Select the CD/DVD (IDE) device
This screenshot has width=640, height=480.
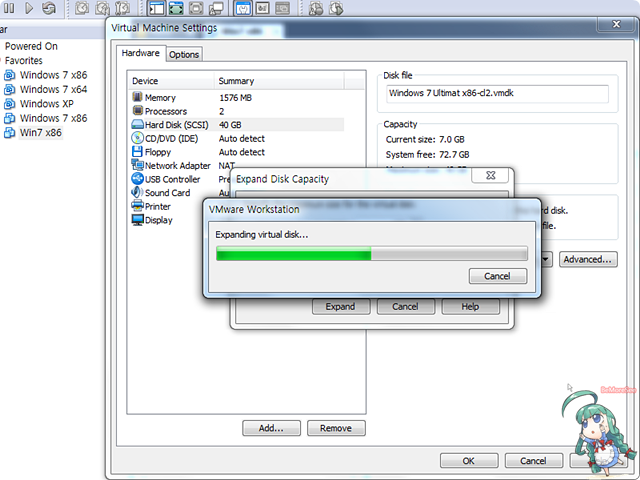point(237,138)
